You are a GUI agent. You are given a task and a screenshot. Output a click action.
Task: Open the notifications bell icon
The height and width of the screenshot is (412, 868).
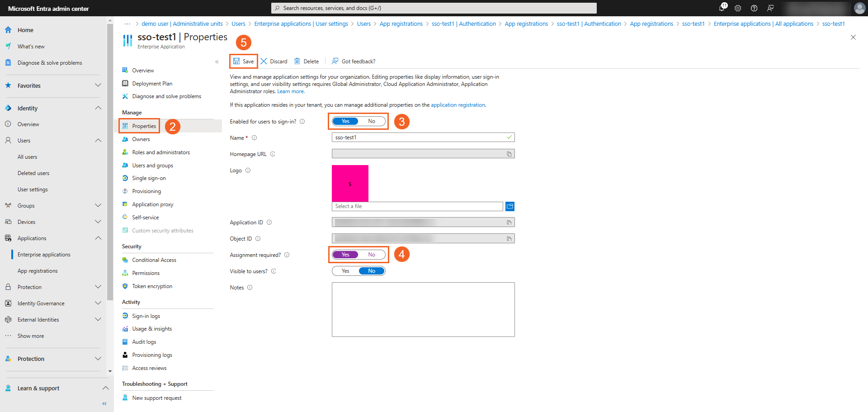(x=722, y=8)
